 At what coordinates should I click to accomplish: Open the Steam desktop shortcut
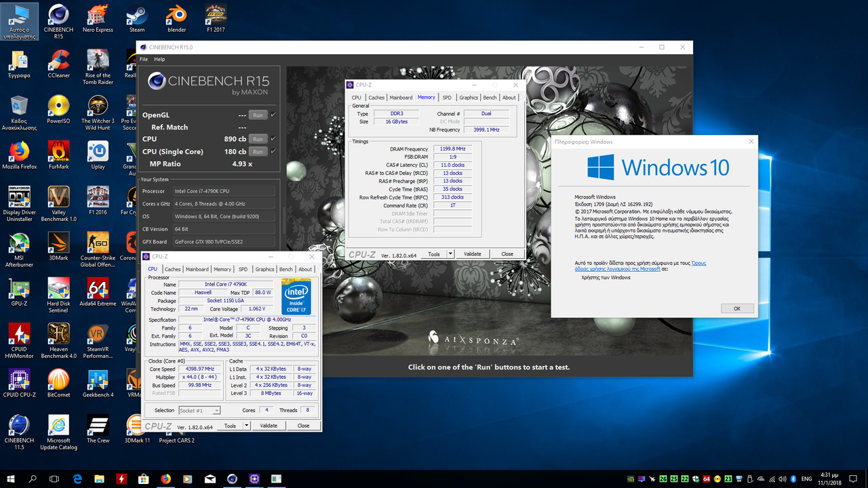[137, 19]
